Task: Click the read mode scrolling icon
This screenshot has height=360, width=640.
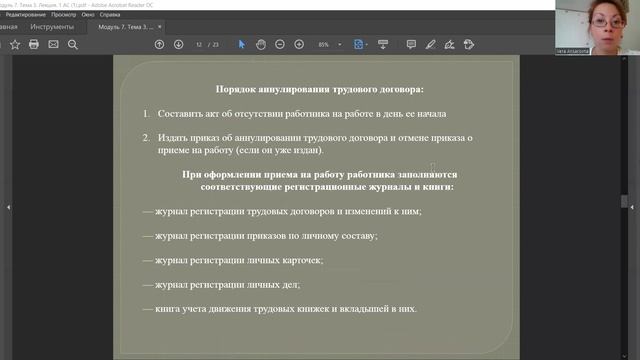Action: coord(383,44)
